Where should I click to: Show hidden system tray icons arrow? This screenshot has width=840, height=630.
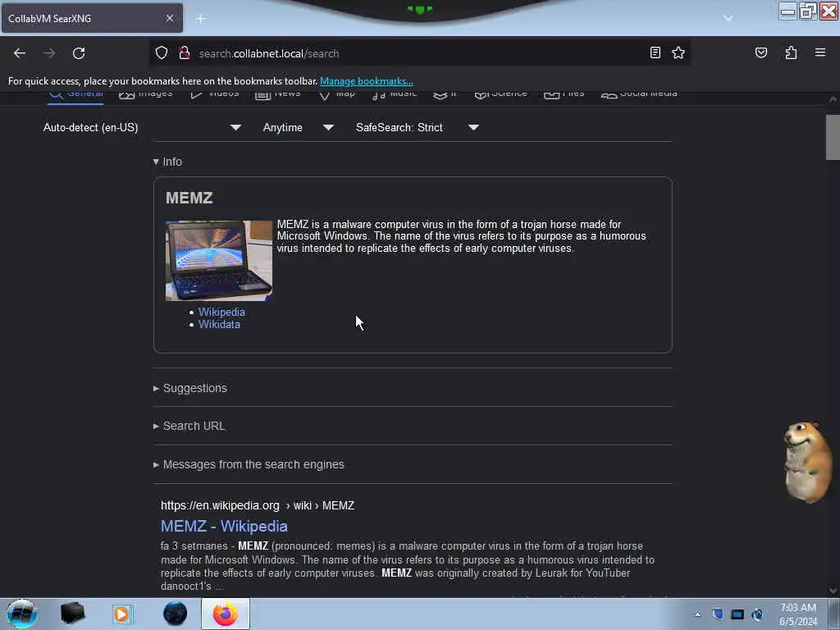tap(697, 614)
